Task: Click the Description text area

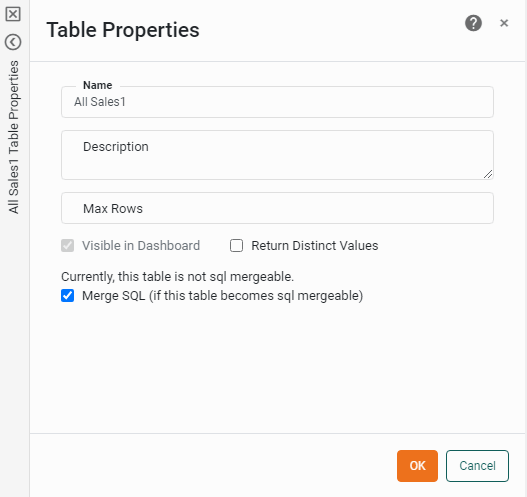Action: click(277, 155)
